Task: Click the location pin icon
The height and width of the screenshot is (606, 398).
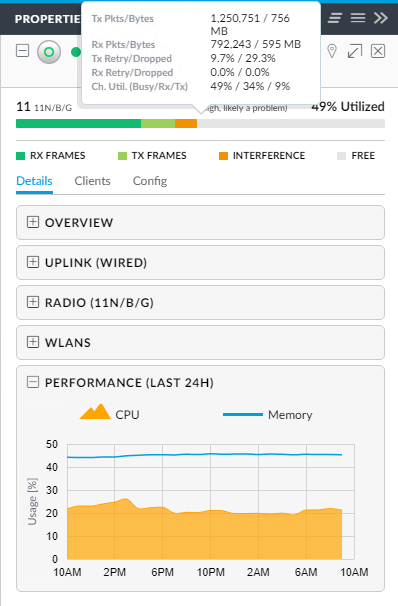Action: pos(332,51)
